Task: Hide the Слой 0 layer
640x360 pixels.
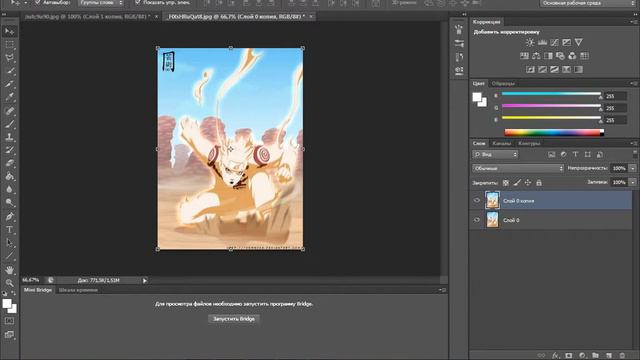Action: (x=477, y=220)
